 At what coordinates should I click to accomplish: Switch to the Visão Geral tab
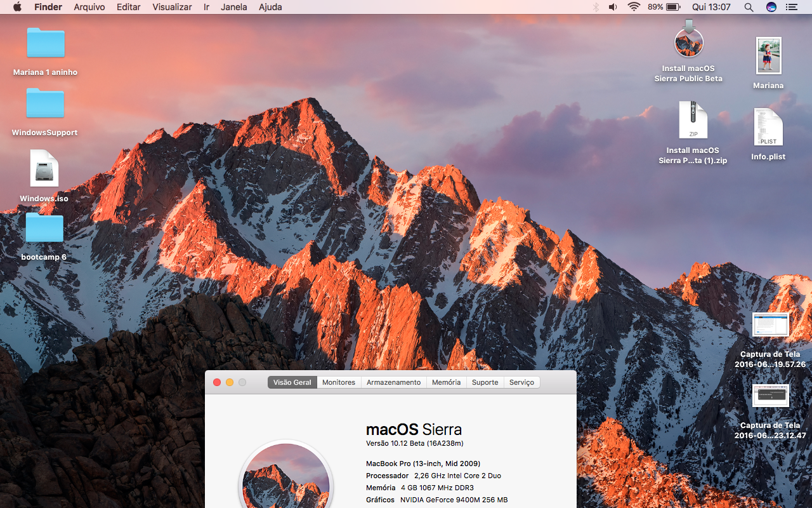292,382
